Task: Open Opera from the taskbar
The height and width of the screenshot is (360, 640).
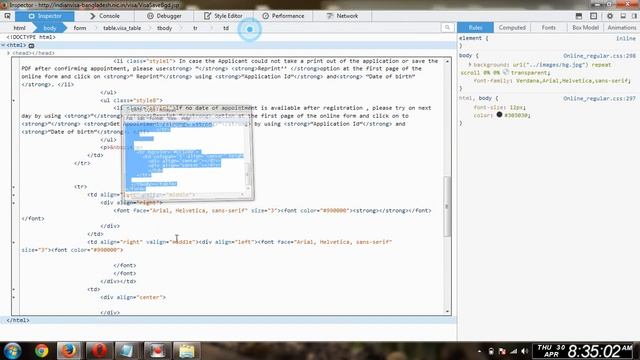Action: [x=99, y=351]
